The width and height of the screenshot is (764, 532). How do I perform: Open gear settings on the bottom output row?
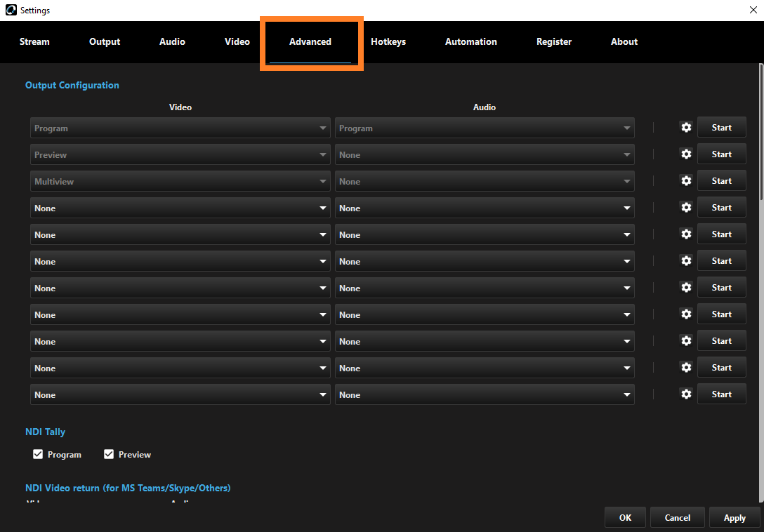tap(686, 394)
